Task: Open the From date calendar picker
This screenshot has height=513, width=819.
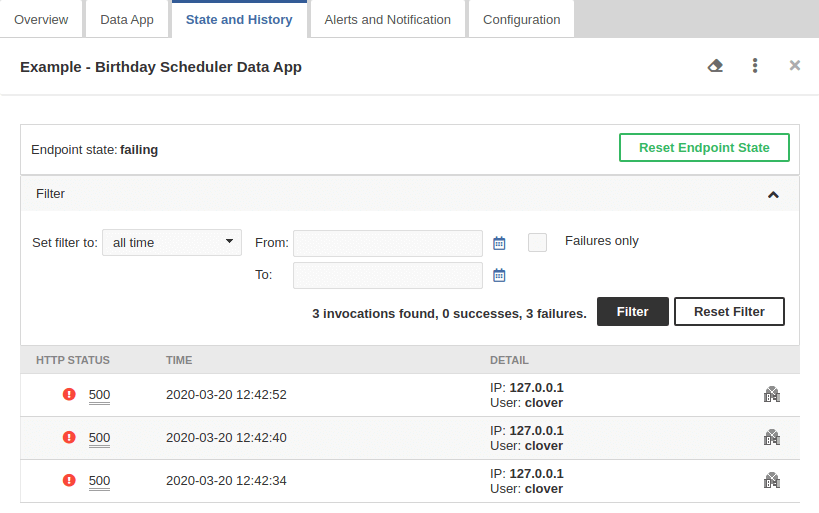Action: point(500,243)
